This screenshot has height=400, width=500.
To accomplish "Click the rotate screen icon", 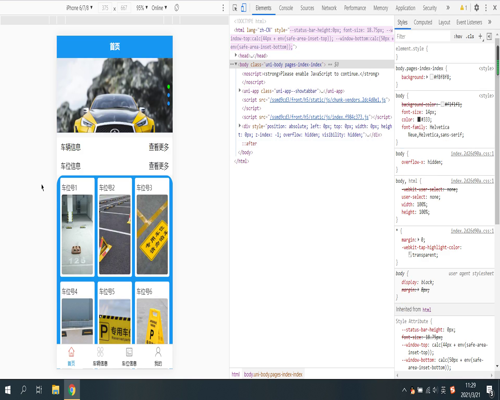I will tap(177, 8).
